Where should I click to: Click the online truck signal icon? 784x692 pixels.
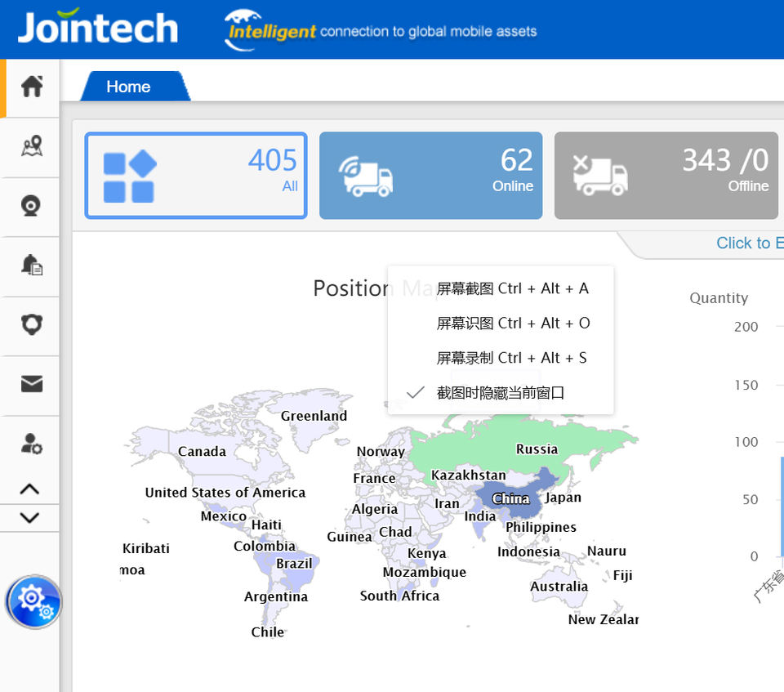pyautogui.click(x=366, y=176)
